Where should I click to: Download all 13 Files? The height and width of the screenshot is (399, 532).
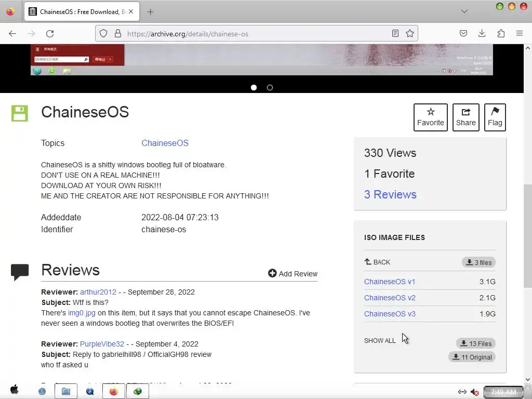pyautogui.click(x=476, y=343)
